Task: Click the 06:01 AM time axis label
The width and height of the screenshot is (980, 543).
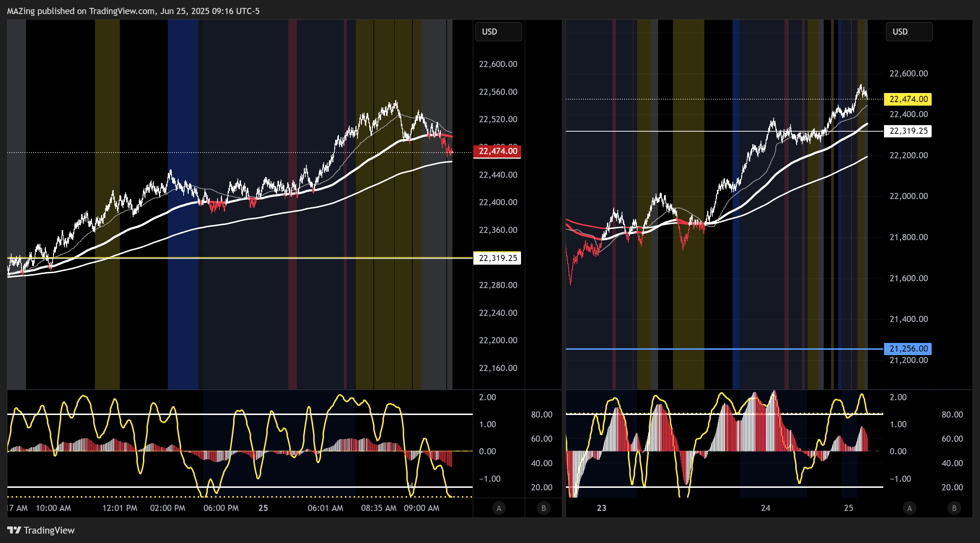Action: click(325, 508)
